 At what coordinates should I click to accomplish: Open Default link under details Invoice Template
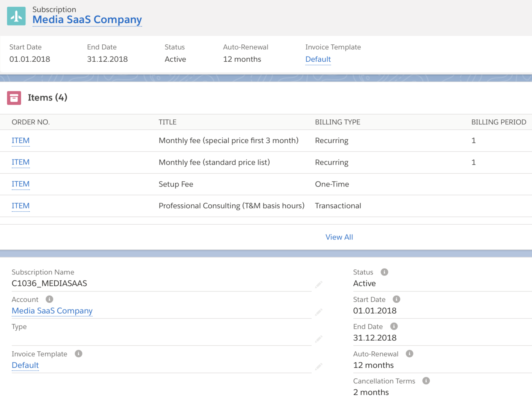(x=25, y=365)
